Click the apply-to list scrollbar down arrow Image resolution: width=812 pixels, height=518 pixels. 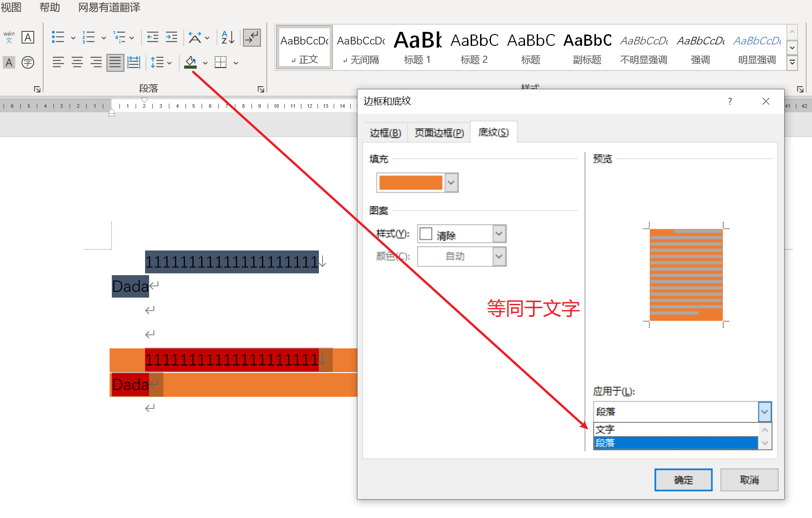tap(765, 443)
